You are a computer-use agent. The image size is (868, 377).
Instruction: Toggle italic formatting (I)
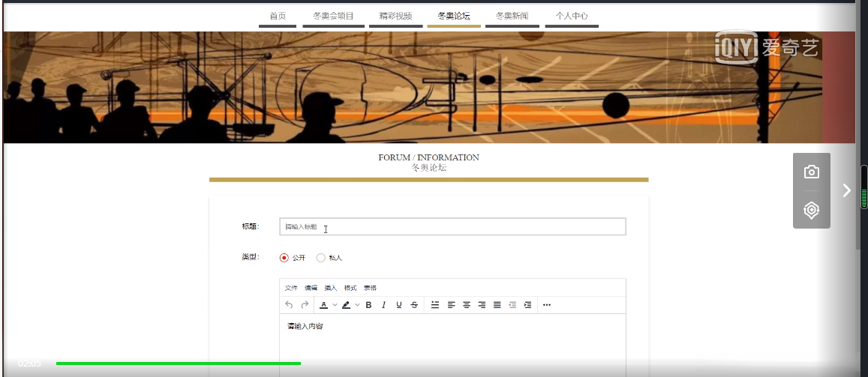click(x=383, y=305)
